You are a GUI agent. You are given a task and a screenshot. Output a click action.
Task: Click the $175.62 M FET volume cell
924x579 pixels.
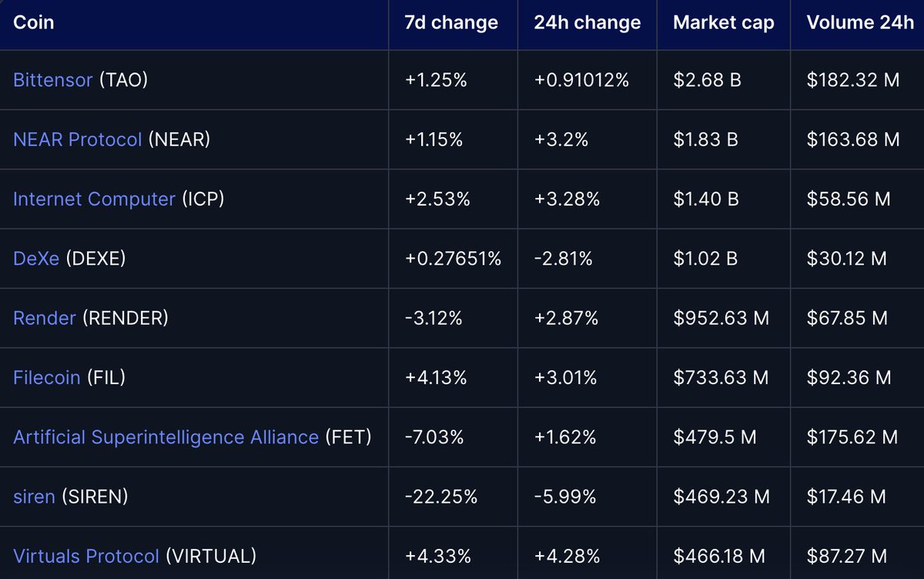[852, 437]
